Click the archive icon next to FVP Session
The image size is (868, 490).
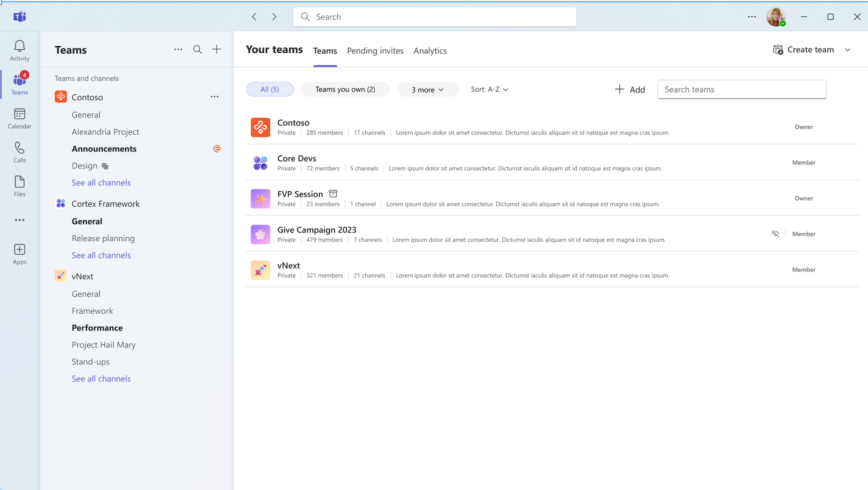click(x=333, y=194)
